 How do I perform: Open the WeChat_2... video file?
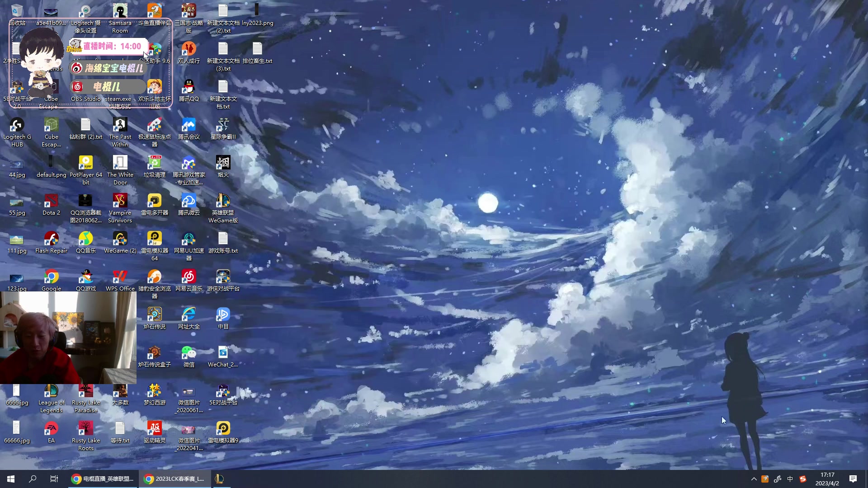[x=223, y=356]
